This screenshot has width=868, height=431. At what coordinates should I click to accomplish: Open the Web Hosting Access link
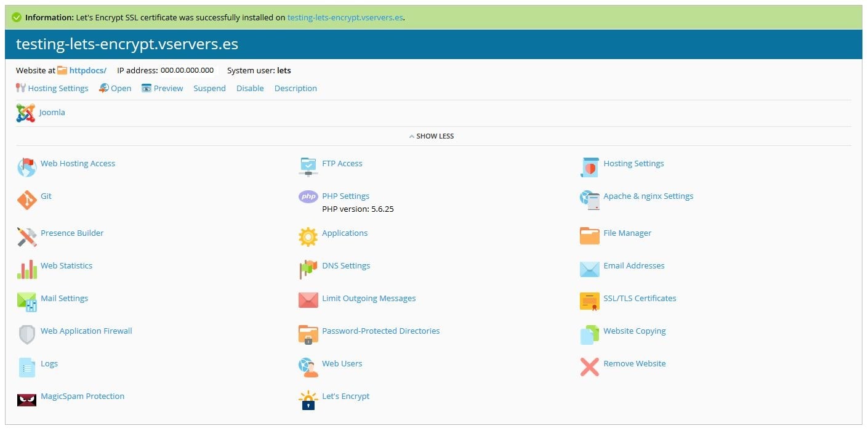pyautogui.click(x=78, y=163)
